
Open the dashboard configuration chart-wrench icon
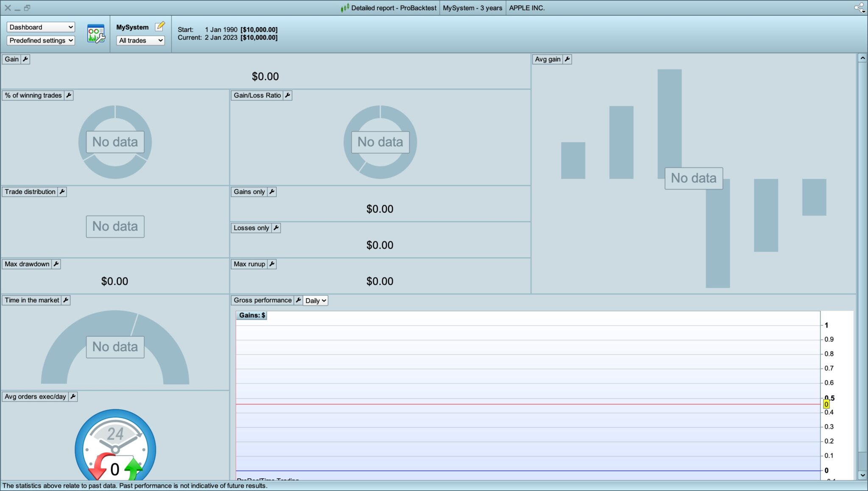click(x=96, y=33)
